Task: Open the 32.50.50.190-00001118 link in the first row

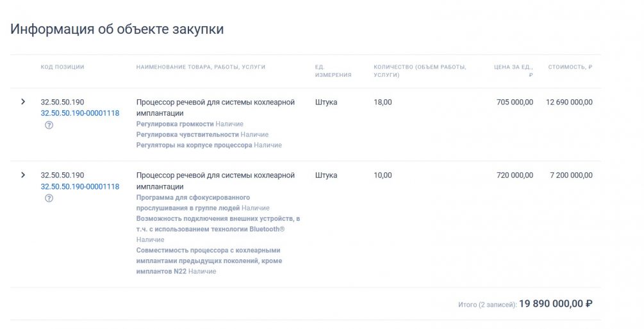Action: 79,113
